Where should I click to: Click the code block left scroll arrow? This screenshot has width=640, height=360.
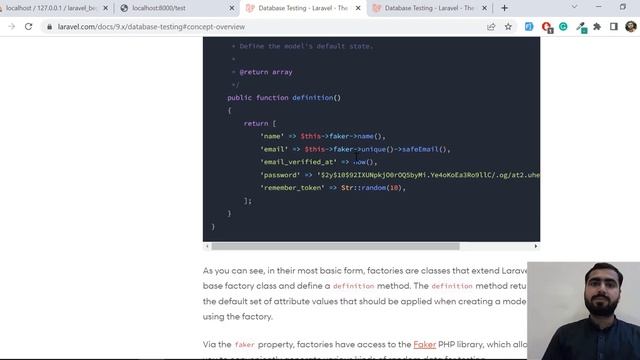pyautogui.click(x=207, y=246)
